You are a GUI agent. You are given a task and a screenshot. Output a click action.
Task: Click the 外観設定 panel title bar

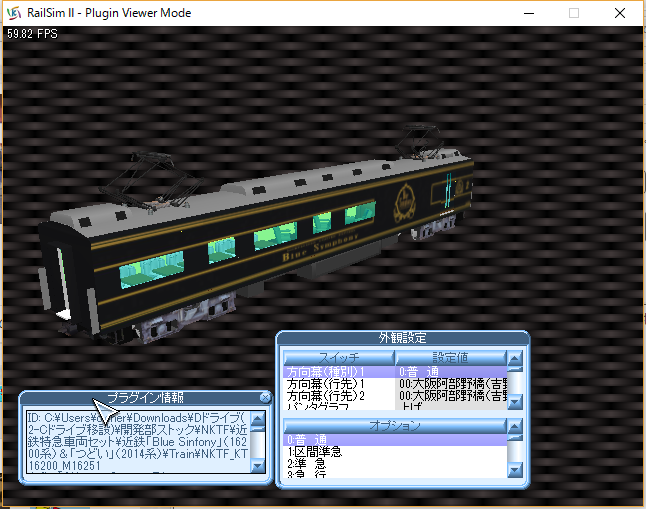[403, 338]
